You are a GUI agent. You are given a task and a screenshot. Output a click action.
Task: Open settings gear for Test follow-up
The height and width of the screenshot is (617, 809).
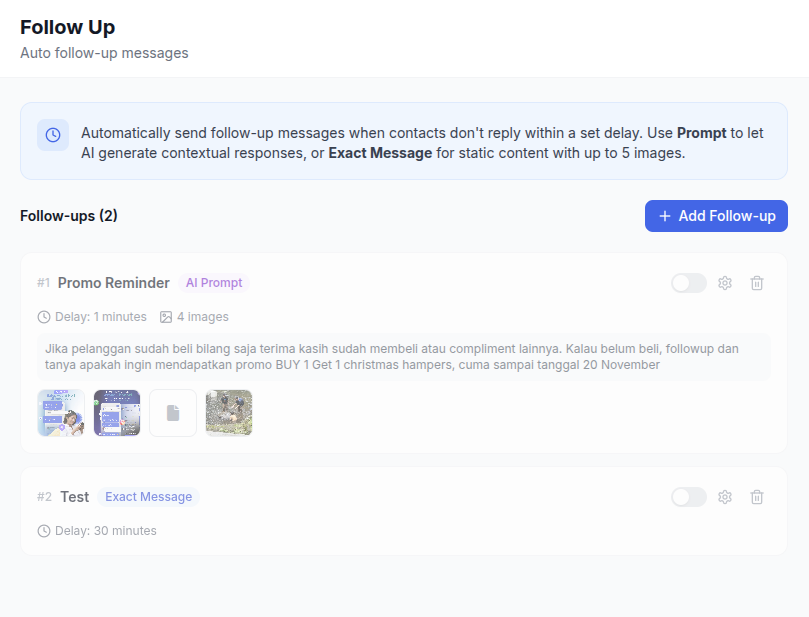[725, 497]
